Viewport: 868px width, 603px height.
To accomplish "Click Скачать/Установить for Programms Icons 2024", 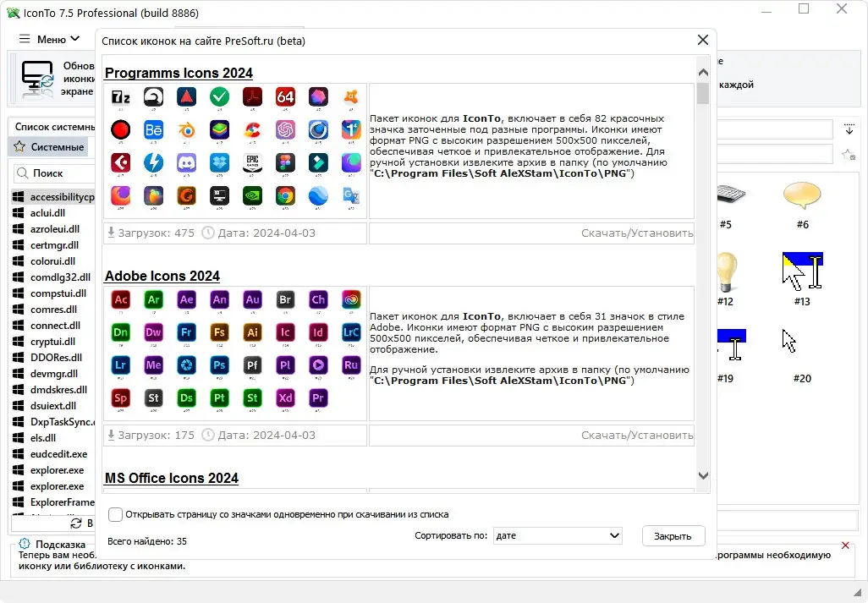I will pos(636,233).
